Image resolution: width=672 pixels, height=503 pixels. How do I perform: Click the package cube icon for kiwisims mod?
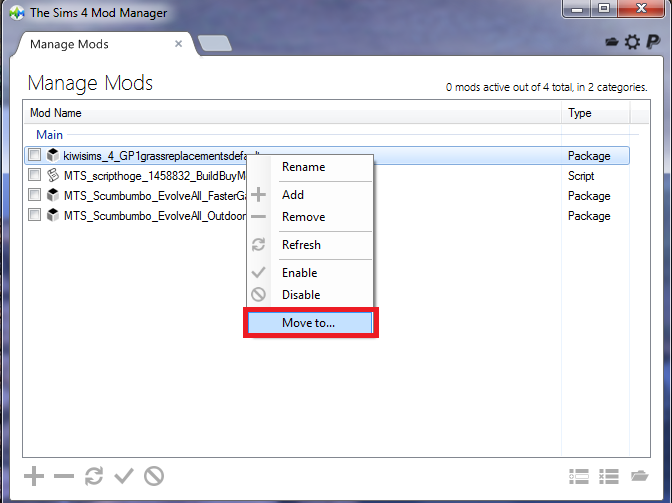[x=53, y=155]
